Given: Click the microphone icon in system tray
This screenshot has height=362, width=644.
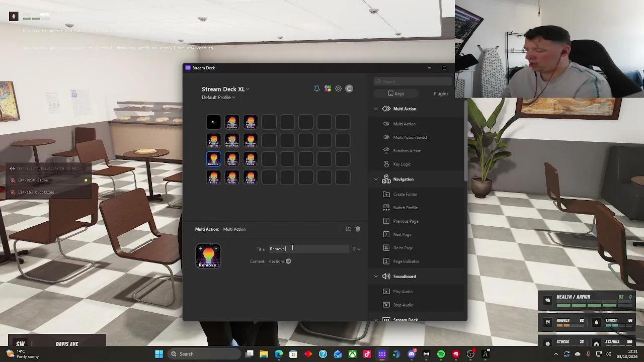Looking at the screenshot, I should click(x=588, y=354).
